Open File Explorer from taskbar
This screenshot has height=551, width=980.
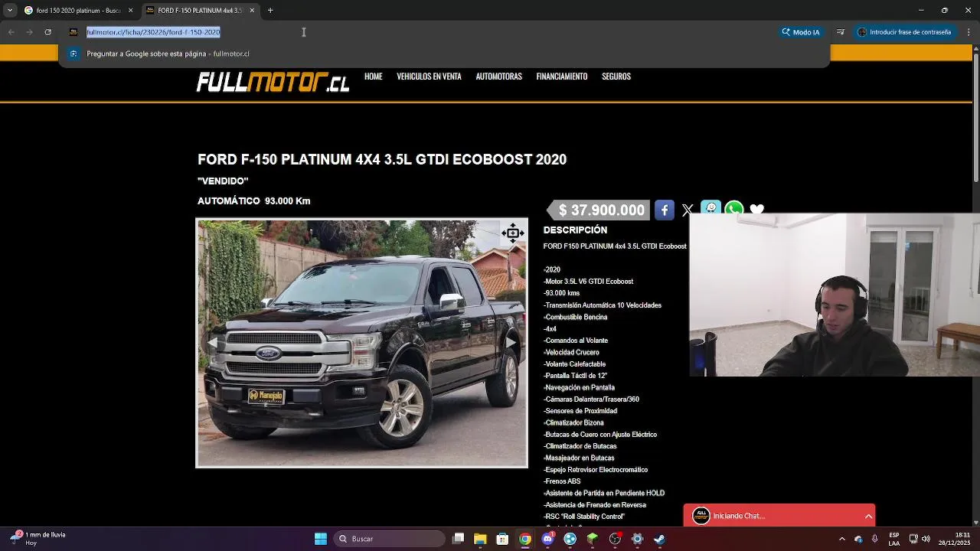(x=480, y=539)
